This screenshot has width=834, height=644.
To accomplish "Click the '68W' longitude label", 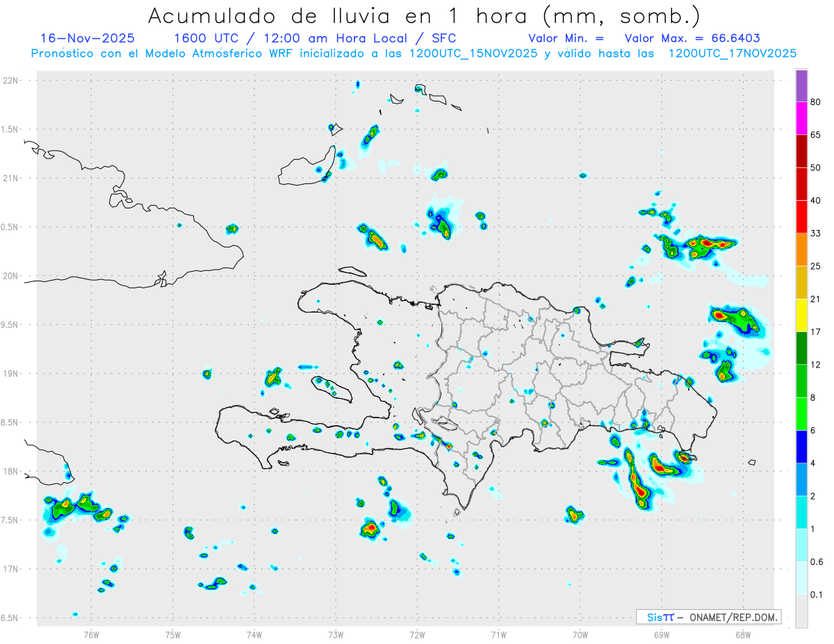I will coord(742,634).
